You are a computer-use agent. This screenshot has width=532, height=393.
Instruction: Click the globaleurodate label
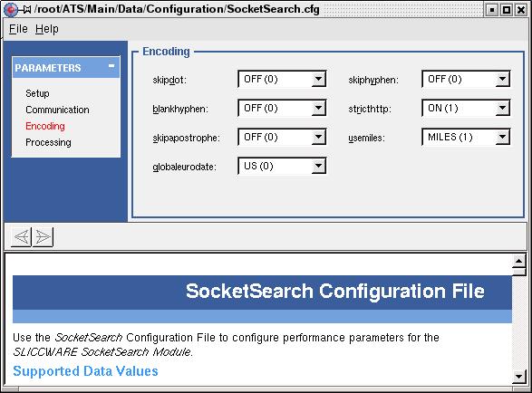[x=184, y=167]
